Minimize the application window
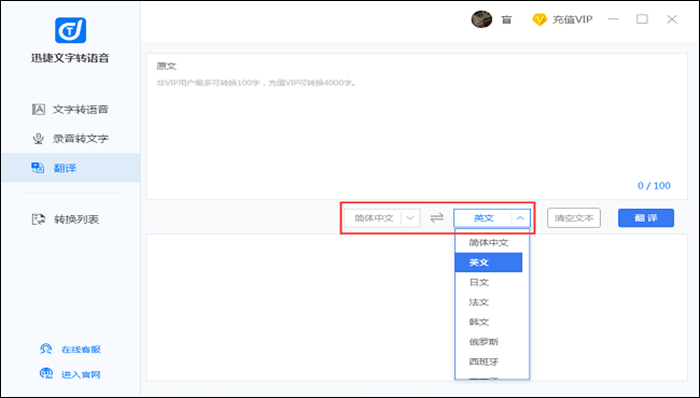Screen dimensions: 700x398 coord(614,19)
